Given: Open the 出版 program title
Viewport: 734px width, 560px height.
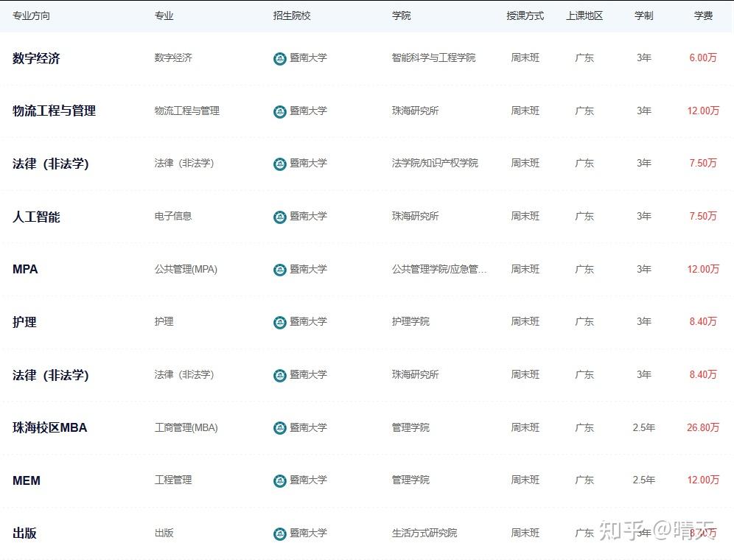Looking at the screenshot, I should point(24,533).
